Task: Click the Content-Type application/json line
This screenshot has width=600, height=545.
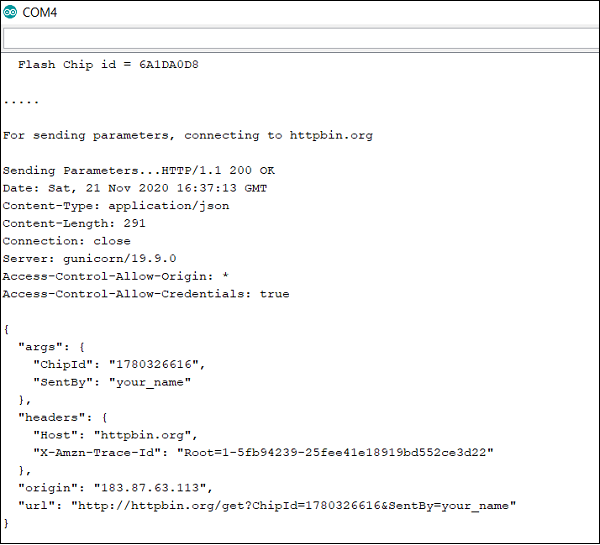Action: click(116, 206)
